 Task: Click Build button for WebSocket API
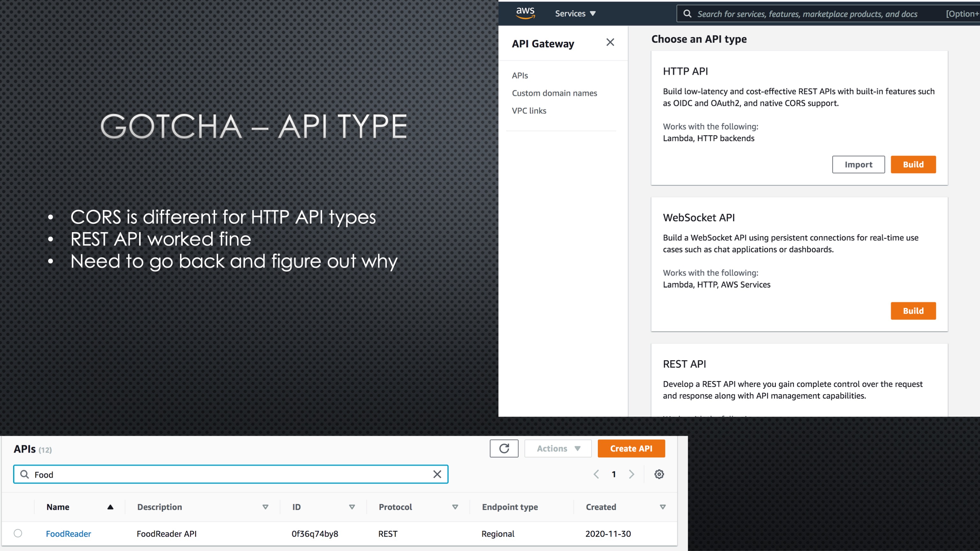pyautogui.click(x=913, y=311)
